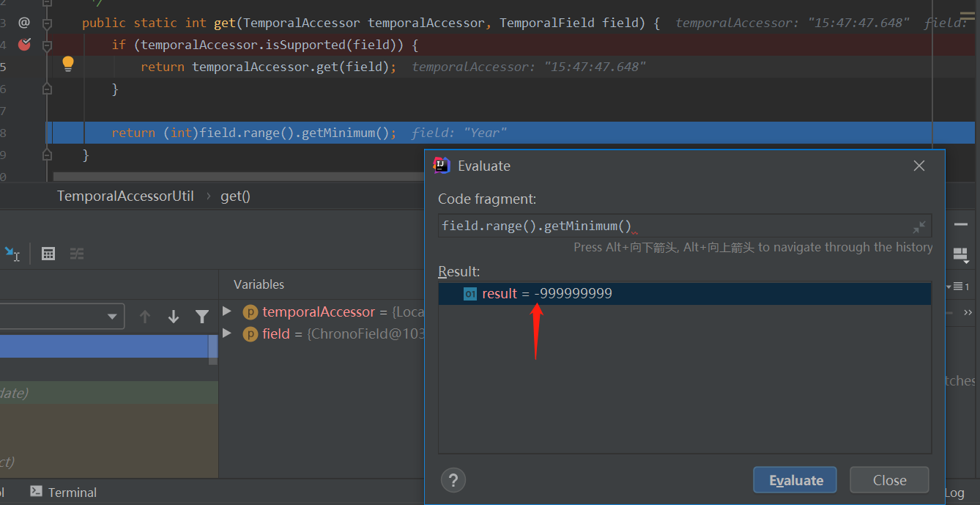Click the 'return temporalAccessor.get(field);' line
Screen dimensions: 980x505
[x=269, y=67]
